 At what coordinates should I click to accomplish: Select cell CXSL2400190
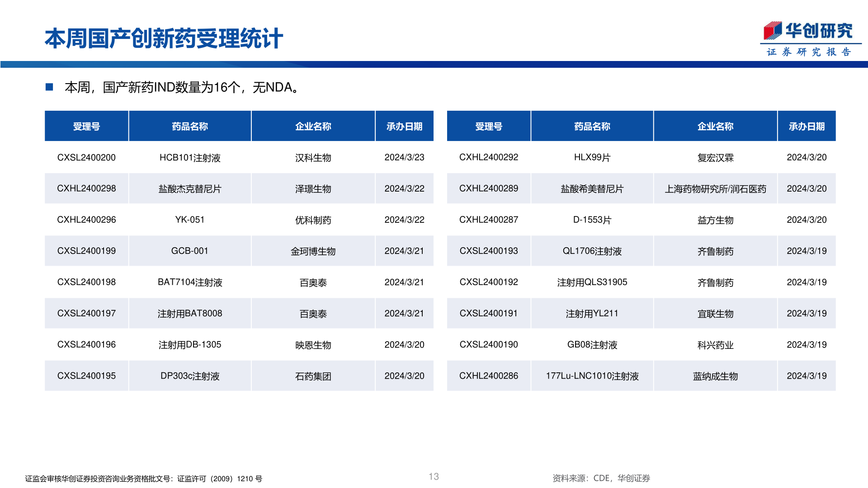(x=489, y=344)
